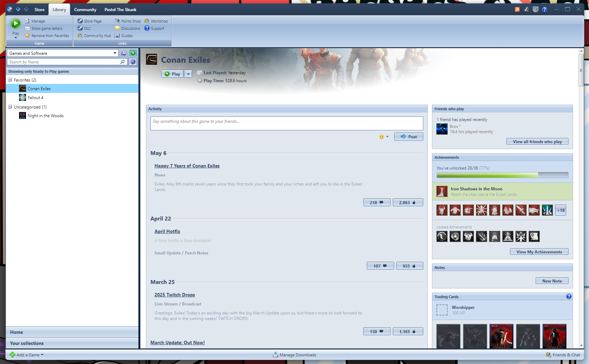Click the 218 comments button
This screenshot has width=589, height=364.
coord(377,202)
